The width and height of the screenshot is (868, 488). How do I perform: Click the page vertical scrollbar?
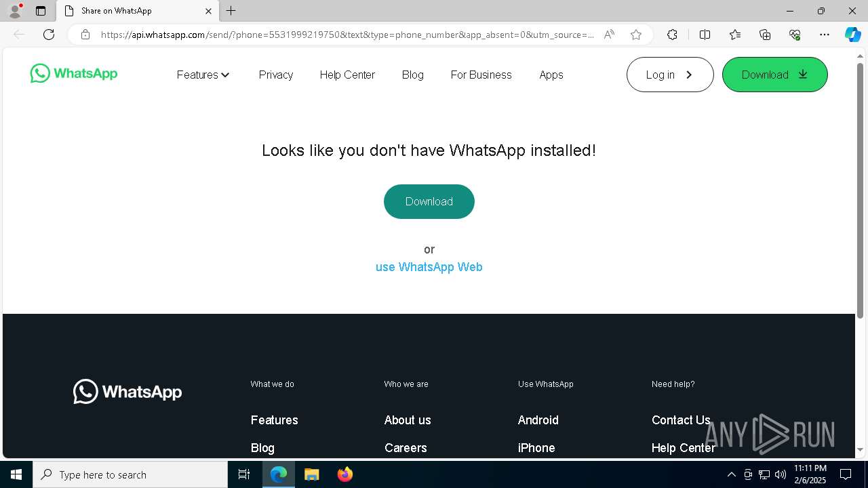pos(861,190)
